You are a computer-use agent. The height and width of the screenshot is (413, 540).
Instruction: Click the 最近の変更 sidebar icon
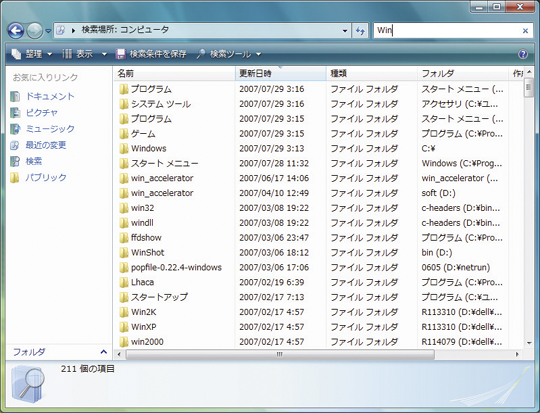[x=15, y=145]
